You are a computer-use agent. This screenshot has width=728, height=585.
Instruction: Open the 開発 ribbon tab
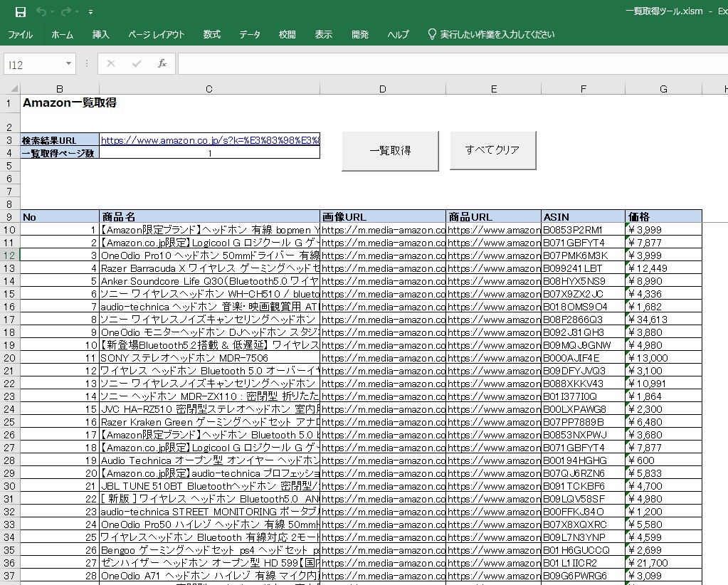point(360,34)
